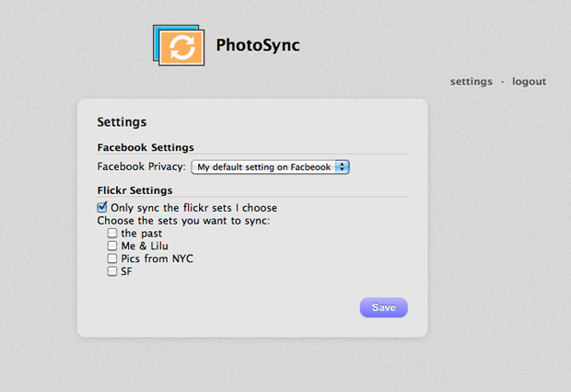
Task: Click the "Pics from NYC" label text
Action: pyautogui.click(x=157, y=259)
